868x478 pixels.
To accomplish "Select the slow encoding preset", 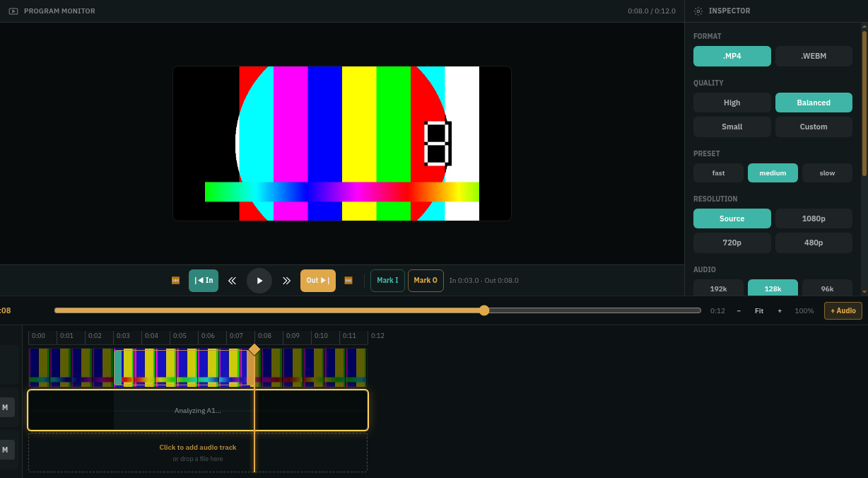I will pos(827,173).
